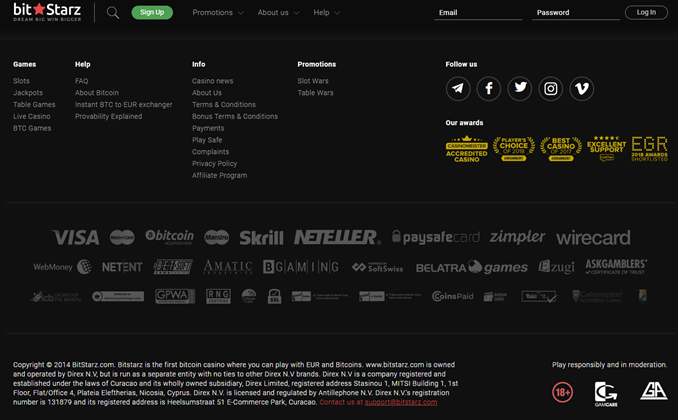
Task: Expand the Promotions dropdown menu
Action: pyautogui.click(x=218, y=13)
